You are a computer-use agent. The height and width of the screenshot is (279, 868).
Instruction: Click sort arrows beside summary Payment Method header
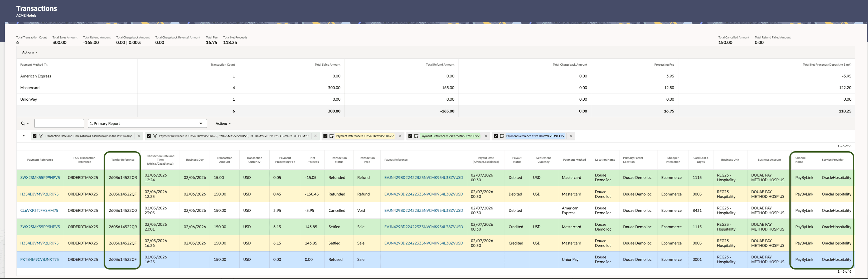point(46,65)
